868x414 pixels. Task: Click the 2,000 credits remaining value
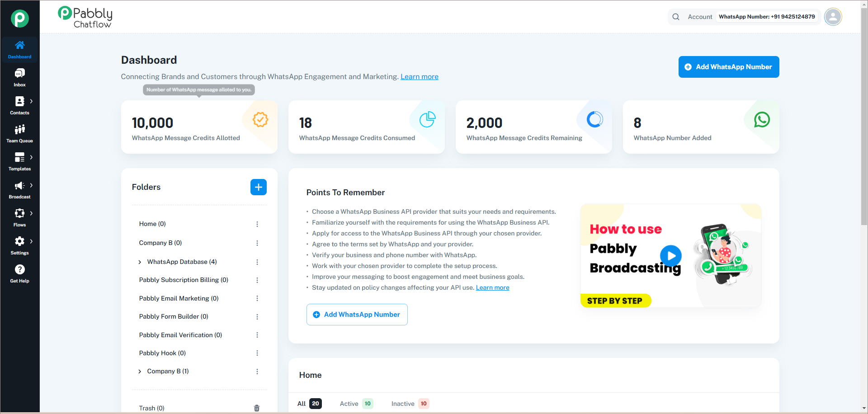[484, 123]
